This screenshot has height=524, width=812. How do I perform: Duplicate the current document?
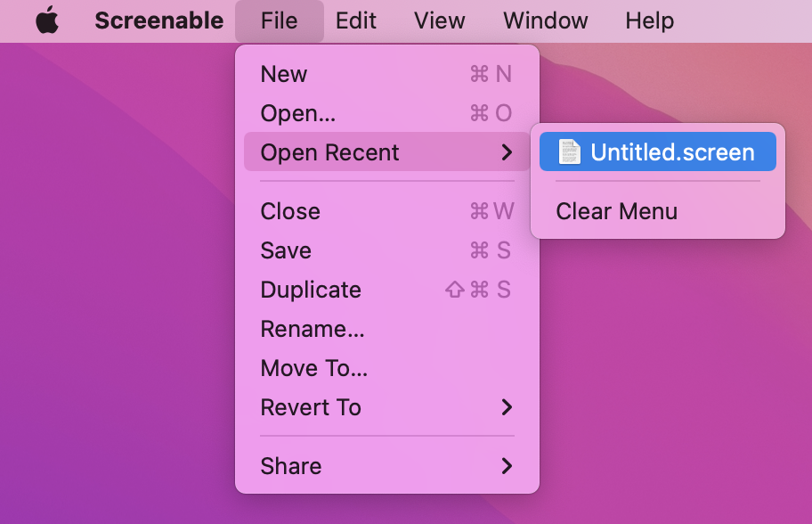pyautogui.click(x=311, y=290)
